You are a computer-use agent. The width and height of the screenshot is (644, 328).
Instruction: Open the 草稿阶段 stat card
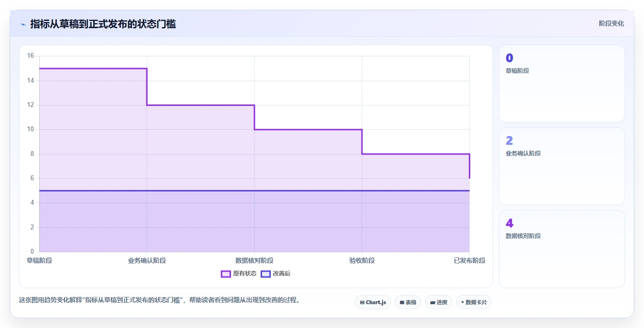[x=561, y=84]
